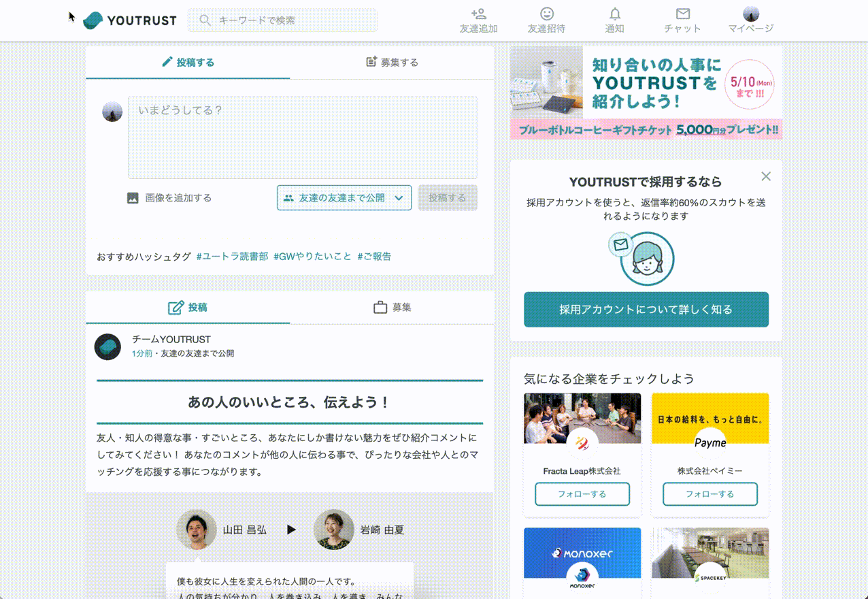Switch to 投稿する compose tab
Image resolution: width=868 pixels, height=599 pixels.
coord(188,63)
